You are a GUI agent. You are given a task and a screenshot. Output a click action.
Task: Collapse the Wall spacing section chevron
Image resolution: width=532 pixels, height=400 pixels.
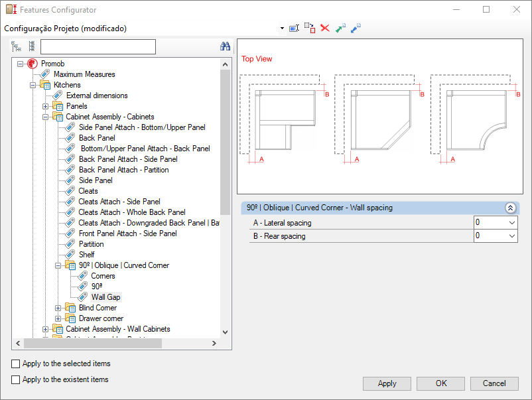point(510,208)
